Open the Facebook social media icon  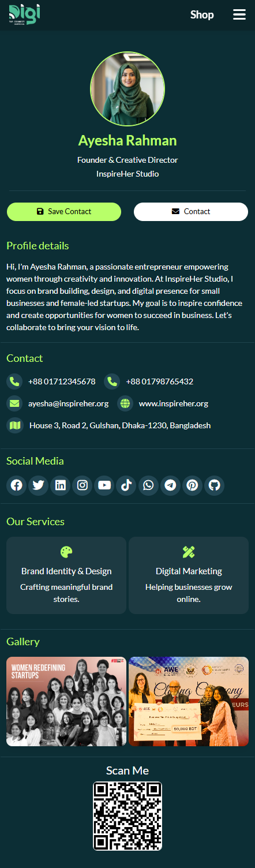(x=17, y=485)
